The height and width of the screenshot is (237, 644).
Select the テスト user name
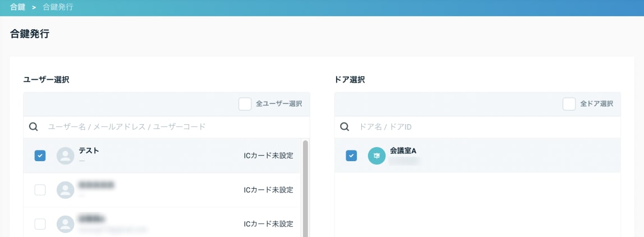(89, 151)
